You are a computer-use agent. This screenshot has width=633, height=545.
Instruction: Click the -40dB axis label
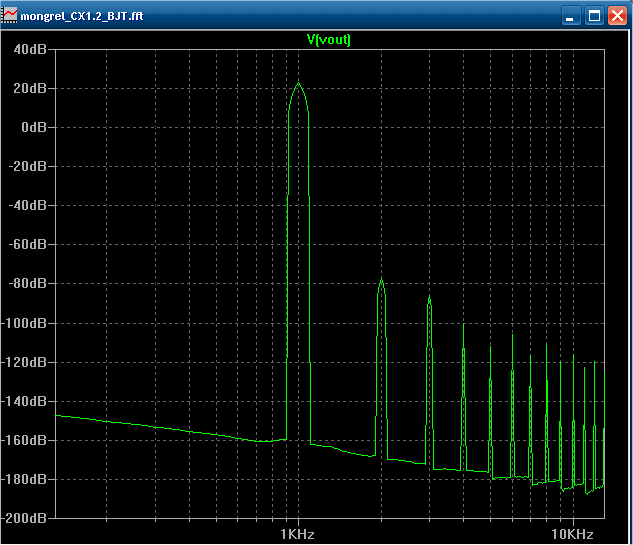tap(27, 205)
